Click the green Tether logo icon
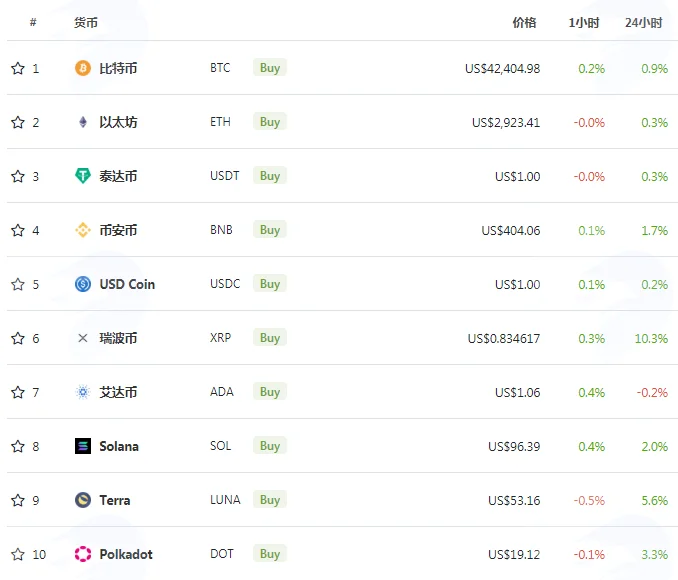This screenshot has width=678, height=580. (x=83, y=176)
